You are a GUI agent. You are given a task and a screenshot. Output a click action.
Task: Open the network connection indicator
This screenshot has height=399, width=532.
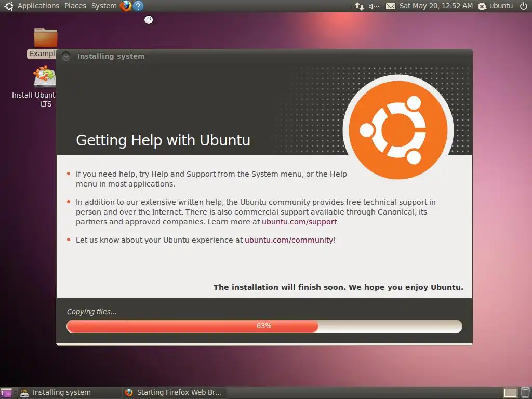point(360,6)
